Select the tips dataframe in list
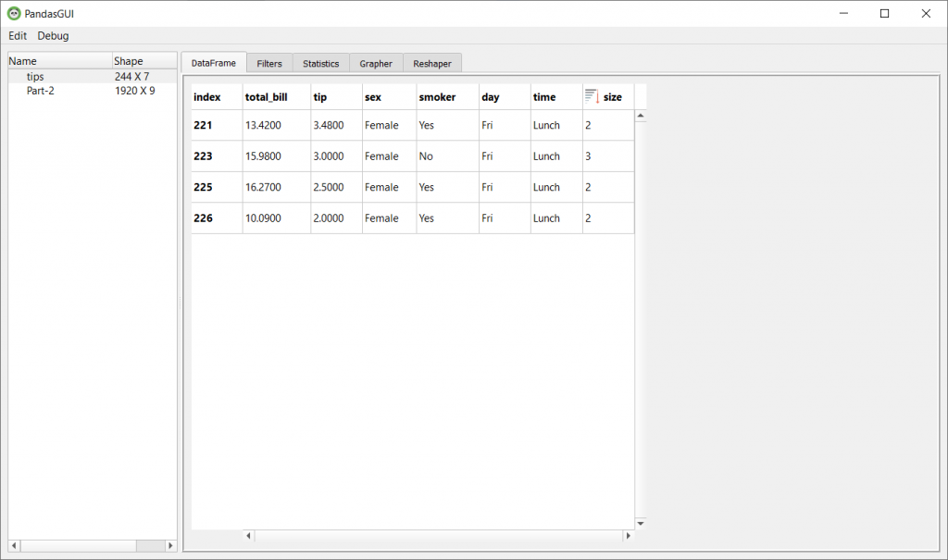This screenshot has height=560, width=948. (x=35, y=77)
